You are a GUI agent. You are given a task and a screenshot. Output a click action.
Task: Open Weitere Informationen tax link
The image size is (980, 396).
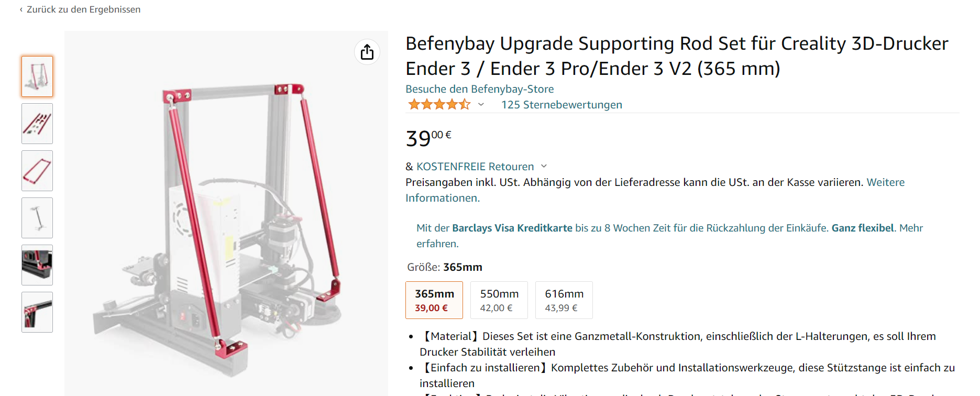tap(885, 182)
